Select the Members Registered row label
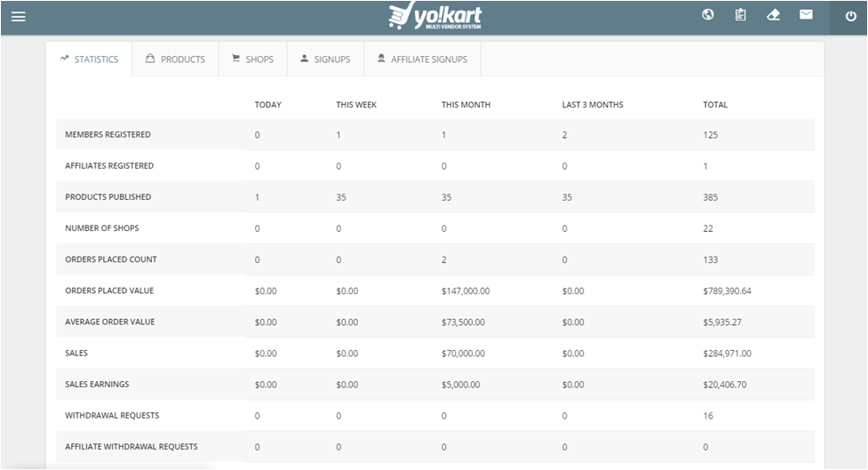This screenshot has width=868, height=470. (x=108, y=134)
